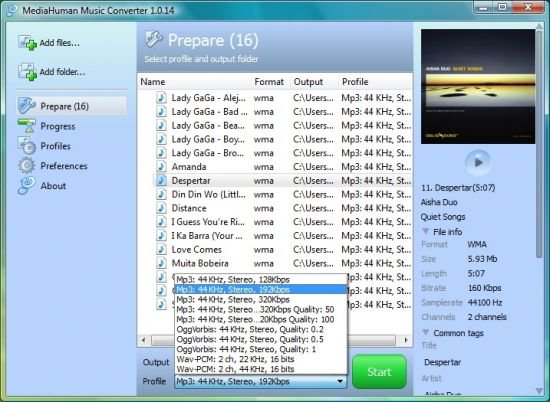Click music note icon beside Love Comes

161,249
